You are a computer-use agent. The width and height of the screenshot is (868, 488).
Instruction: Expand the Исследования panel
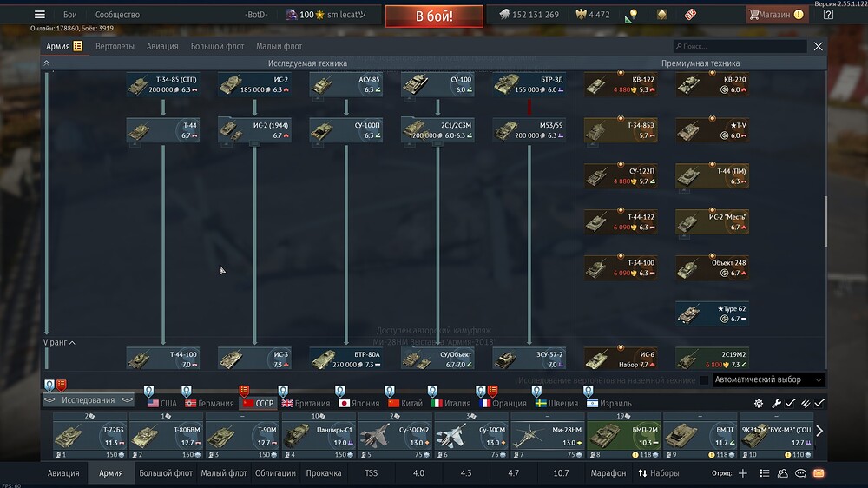click(89, 400)
